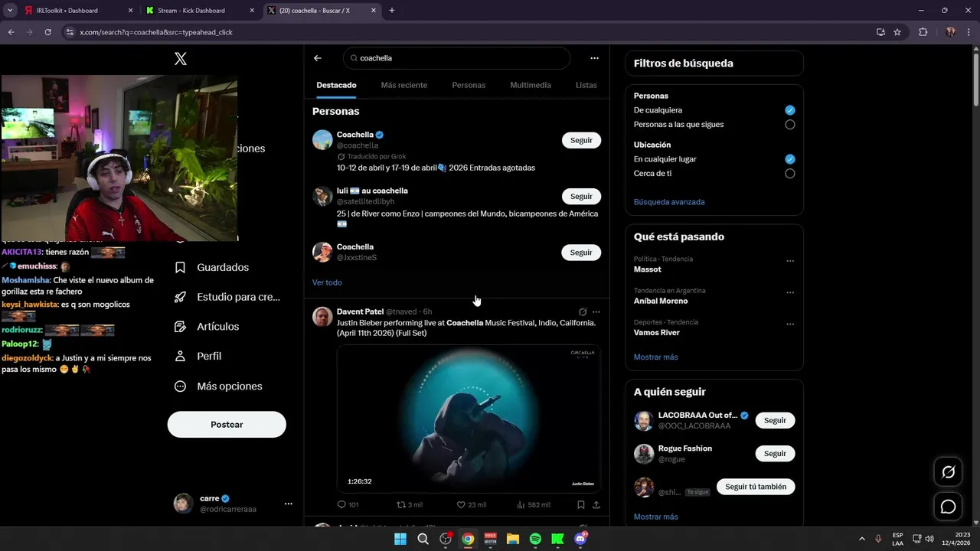The height and width of the screenshot is (551, 980).
Task: Follow Coachella @JxxstineS account
Action: coord(581,253)
